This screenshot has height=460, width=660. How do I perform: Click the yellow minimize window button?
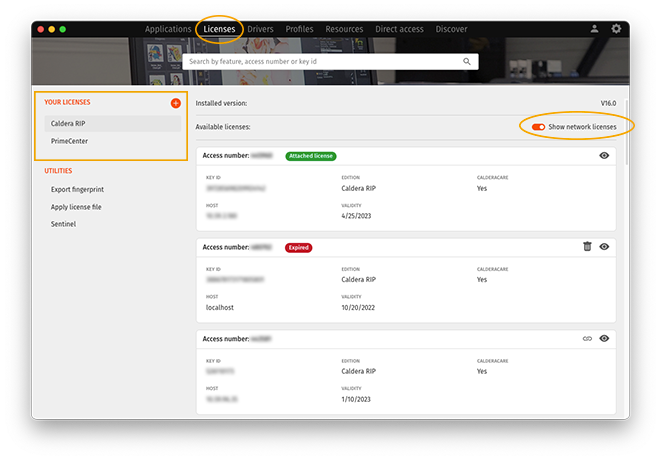click(52, 29)
